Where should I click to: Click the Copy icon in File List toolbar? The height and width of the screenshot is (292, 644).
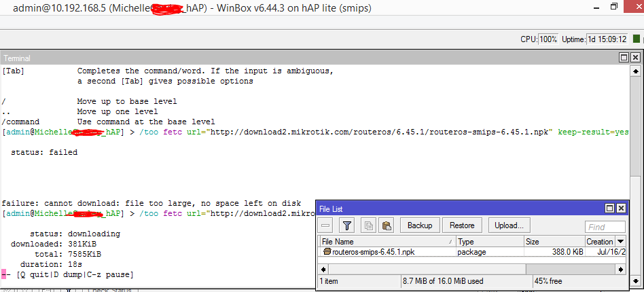pyautogui.click(x=369, y=225)
